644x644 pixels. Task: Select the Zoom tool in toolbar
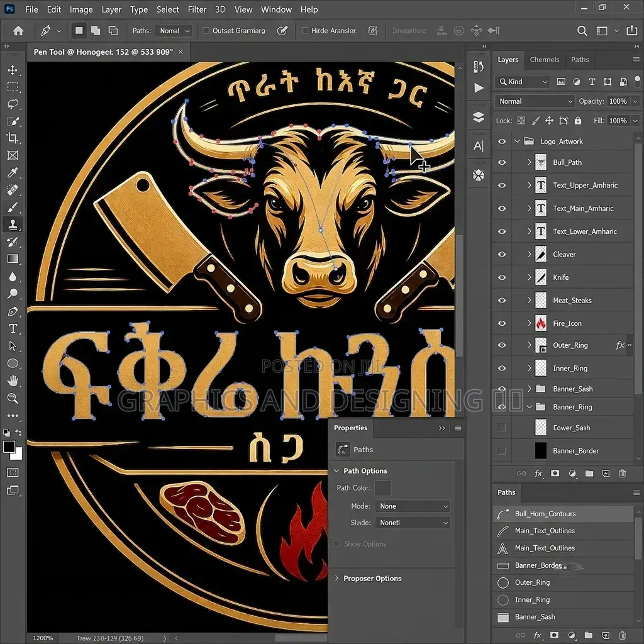13,398
